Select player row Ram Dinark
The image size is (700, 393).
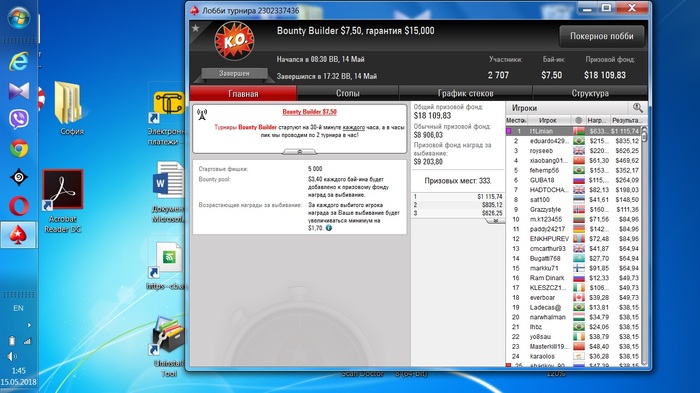pos(573,278)
